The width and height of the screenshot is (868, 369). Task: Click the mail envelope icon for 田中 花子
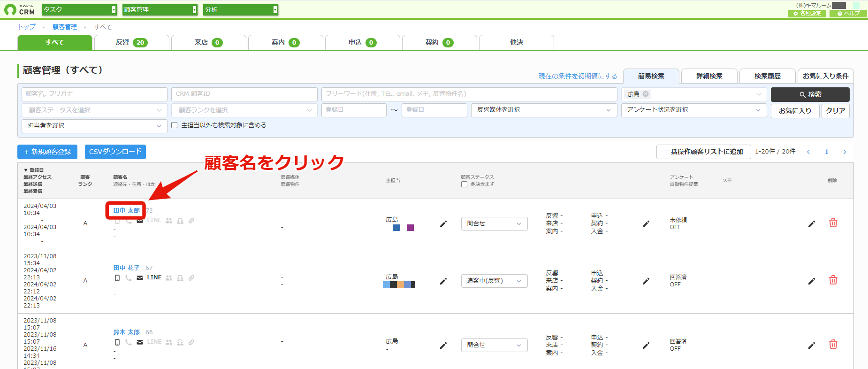pyautogui.click(x=140, y=278)
